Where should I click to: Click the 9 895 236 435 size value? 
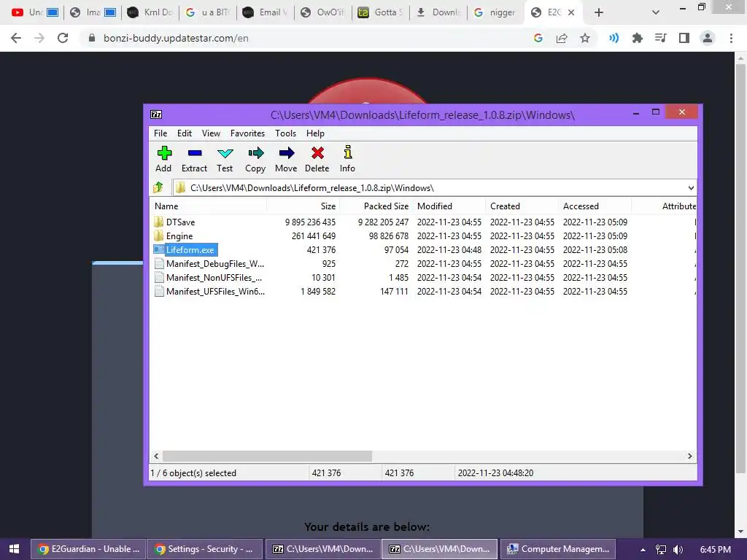310,222
